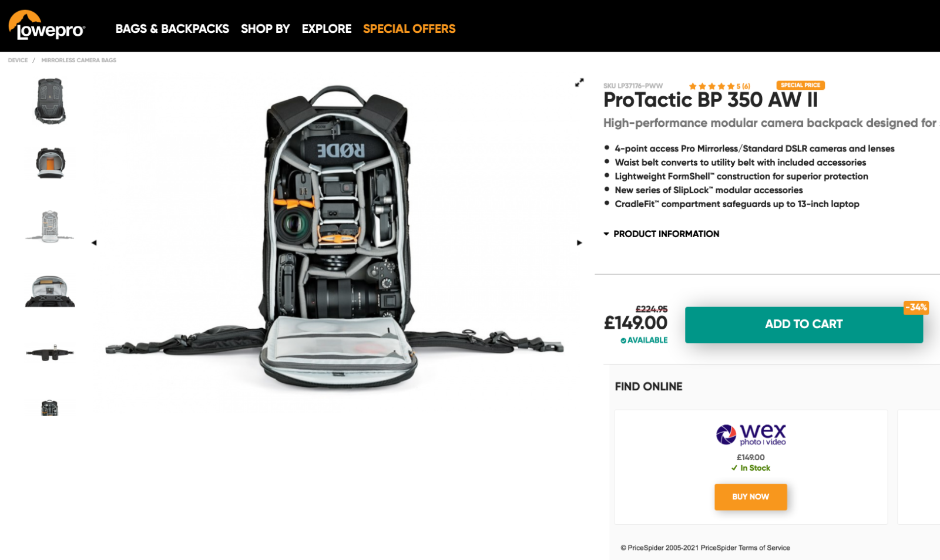The height and width of the screenshot is (560, 940).
Task: Expand image to fullscreen view
Action: [x=579, y=83]
